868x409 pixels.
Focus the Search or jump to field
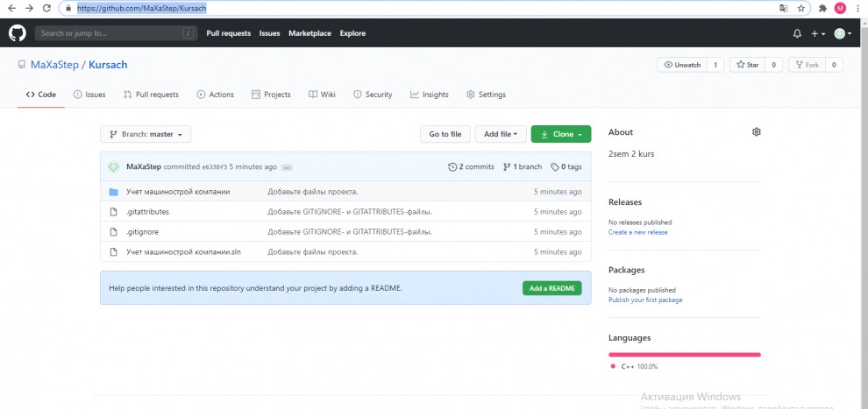tap(117, 33)
